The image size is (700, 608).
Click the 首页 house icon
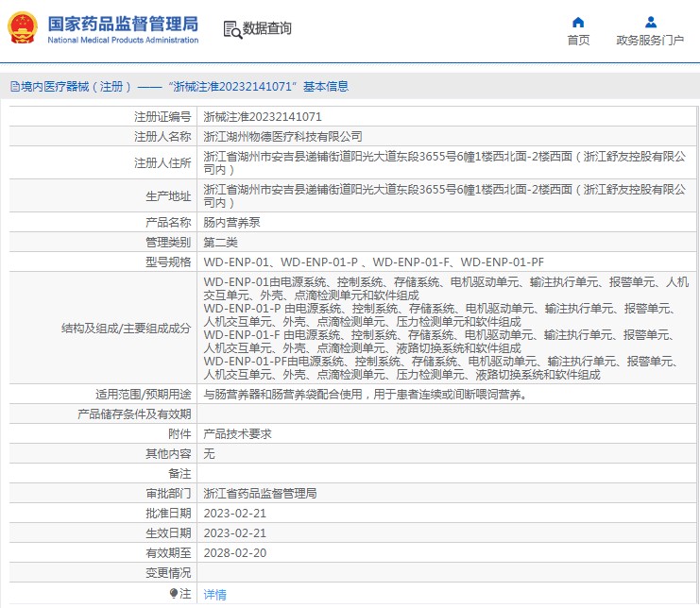point(578,22)
